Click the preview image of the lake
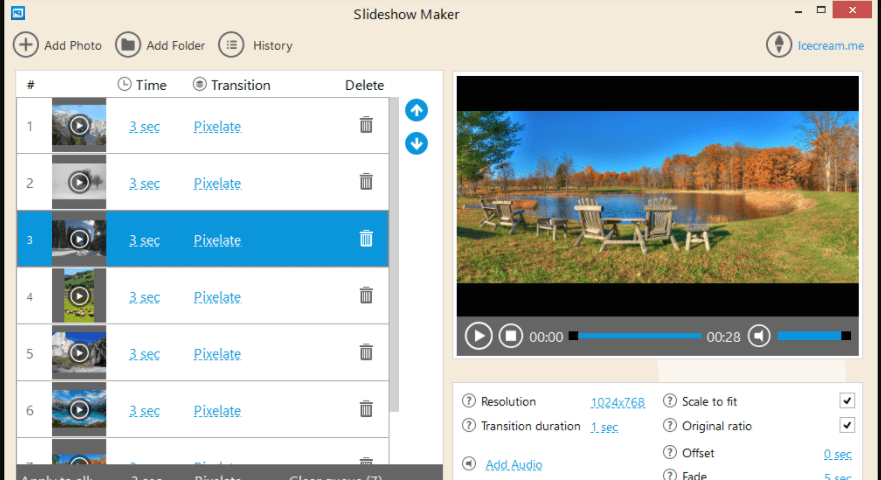Screen dimensions: 881x480 point(657,197)
